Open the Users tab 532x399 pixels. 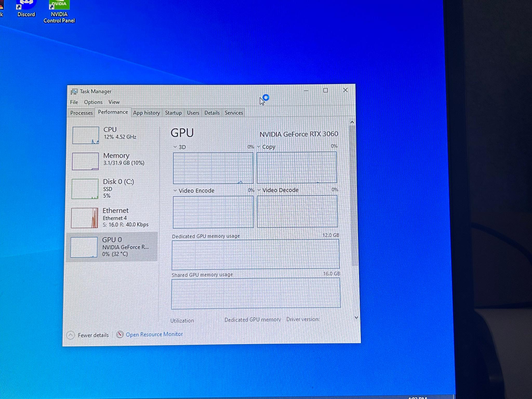(x=193, y=113)
